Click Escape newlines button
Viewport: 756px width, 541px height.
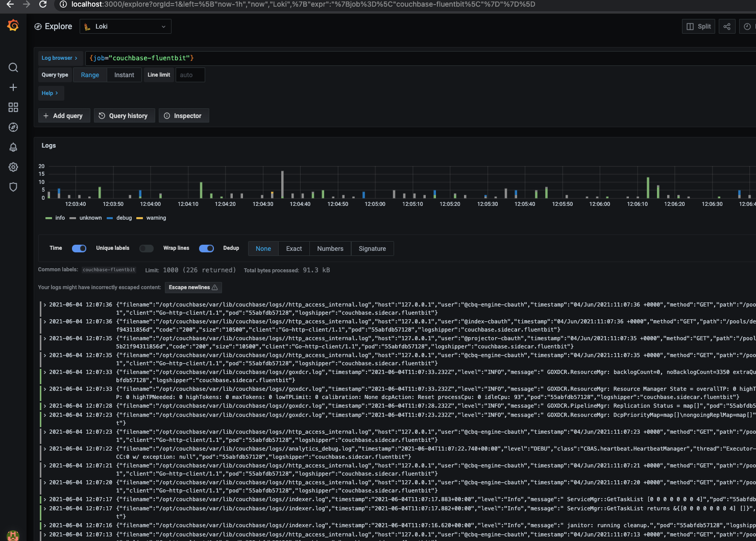tap(193, 288)
